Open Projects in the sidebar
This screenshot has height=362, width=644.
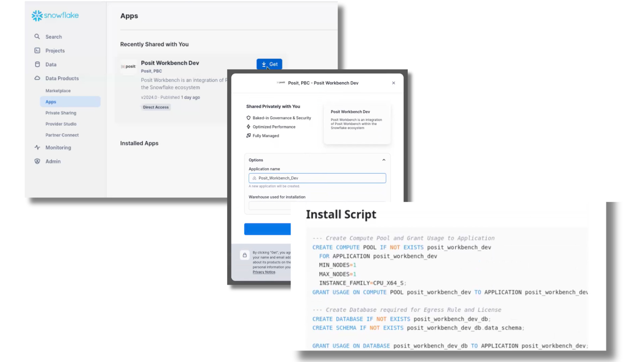55,51
